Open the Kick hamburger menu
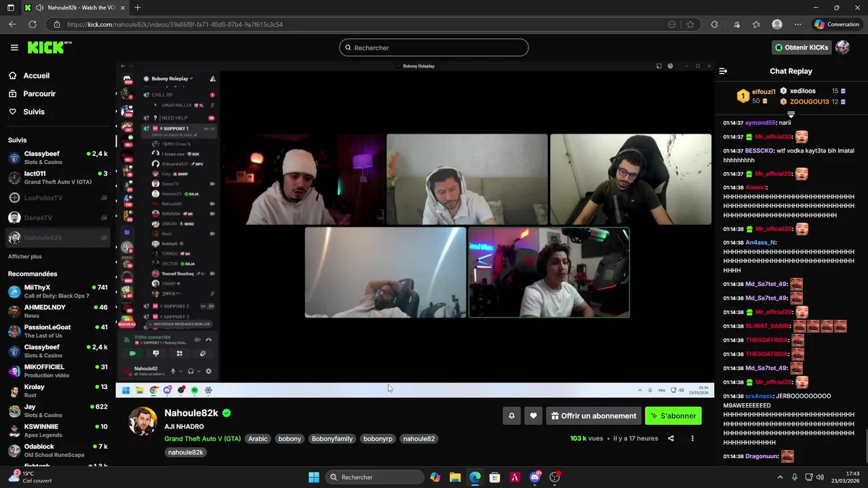The height and width of the screenshot is (488, 868). point(14,47)
